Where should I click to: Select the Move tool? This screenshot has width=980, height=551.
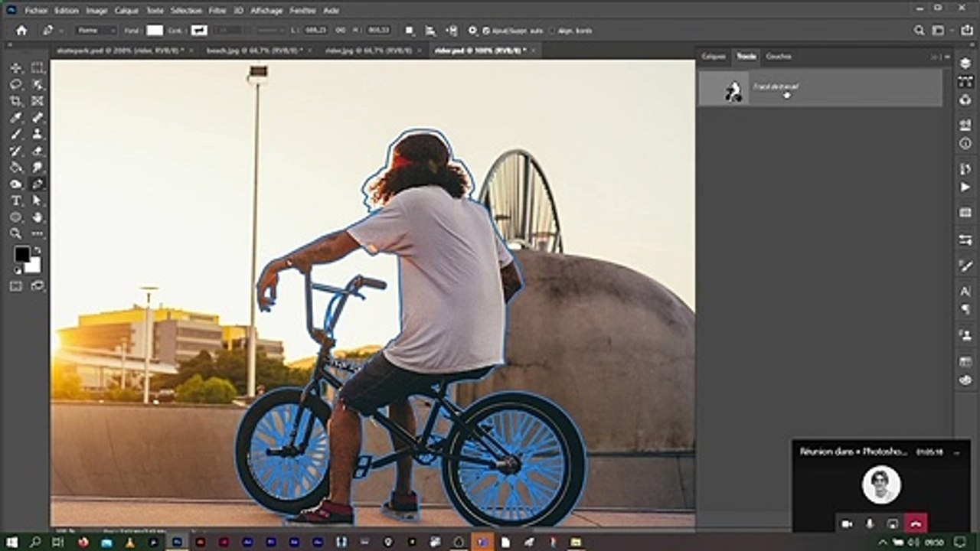click(x=16, y=68)
